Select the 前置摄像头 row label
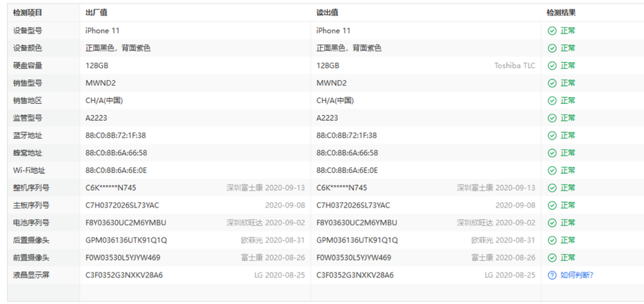This screenshot has height=304, width=644. point(31,258)
